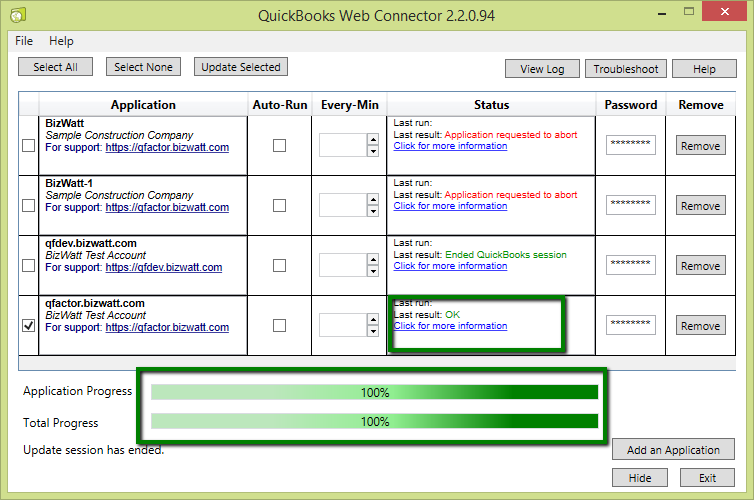
Task: Enable Auto-Run for qfactor.bizwatt.com
Action: (x=279, y=325)
